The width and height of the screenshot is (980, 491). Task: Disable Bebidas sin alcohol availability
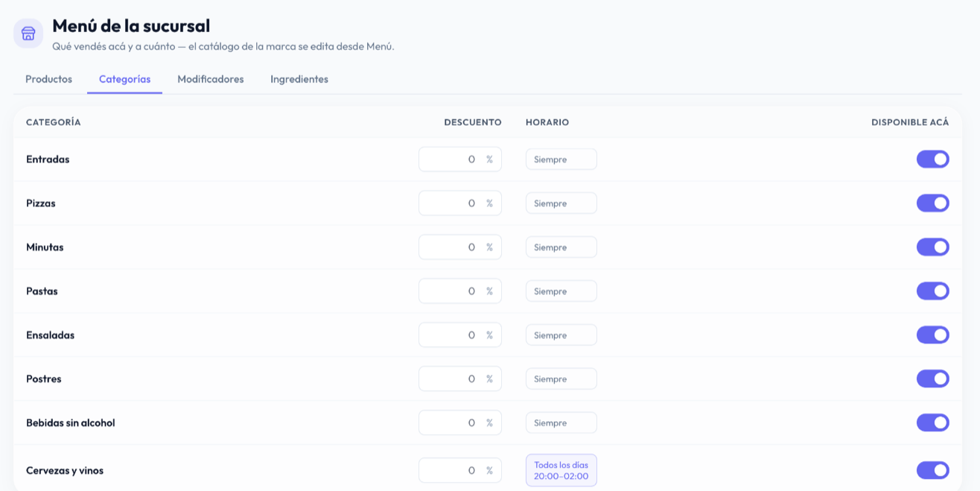point(932,422)
